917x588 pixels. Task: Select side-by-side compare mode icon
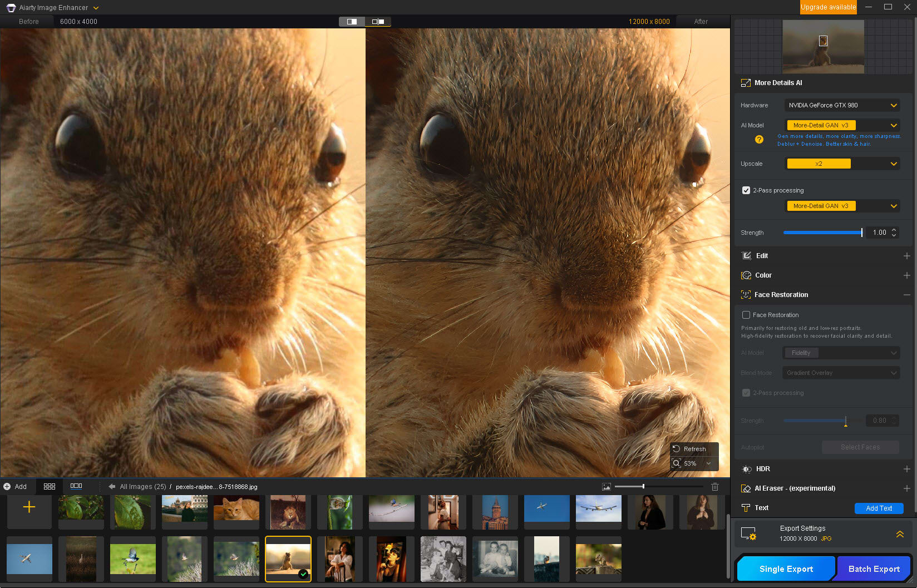[378, 22]
